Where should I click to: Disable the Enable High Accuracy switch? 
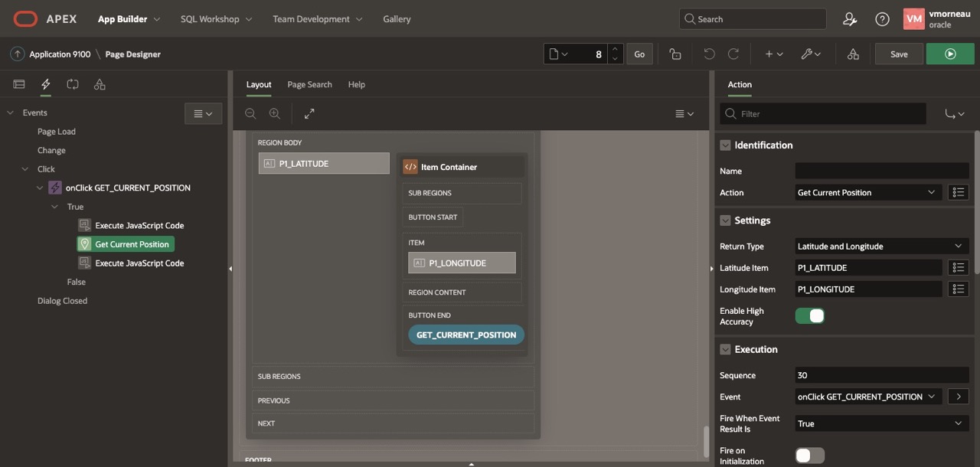tap(809, 315)
